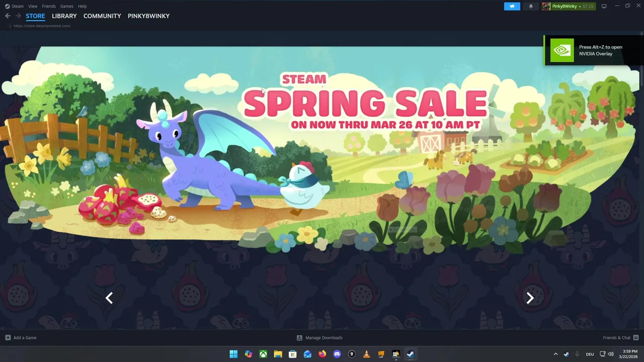The width and height of the screenshot is (644, 362).
Task: Click the store.steampowered.com URL
Action: [x=42, y=26]
